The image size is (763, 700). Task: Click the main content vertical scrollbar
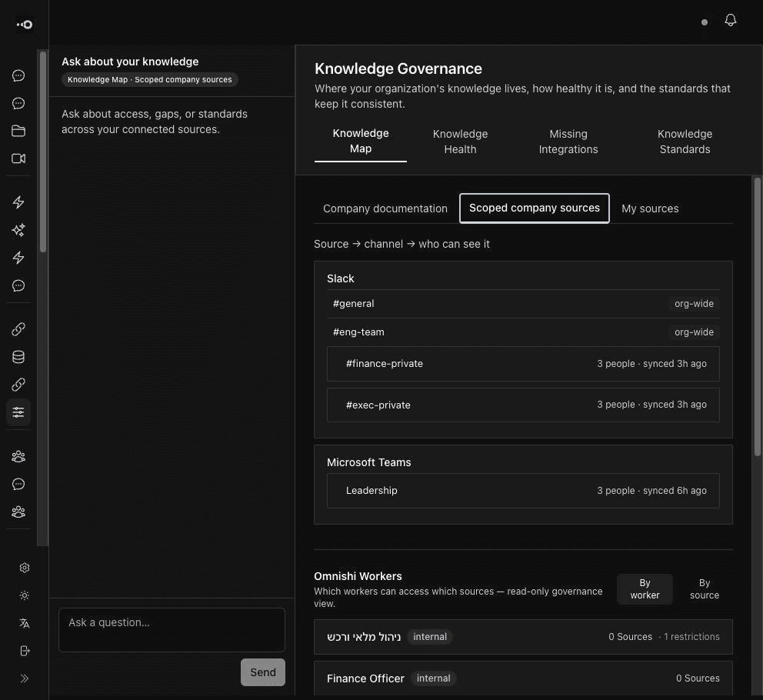click(757, 318)
